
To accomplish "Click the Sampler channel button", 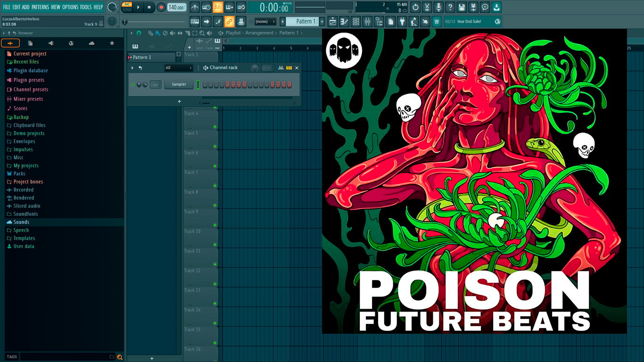I will tap(179, 84).
